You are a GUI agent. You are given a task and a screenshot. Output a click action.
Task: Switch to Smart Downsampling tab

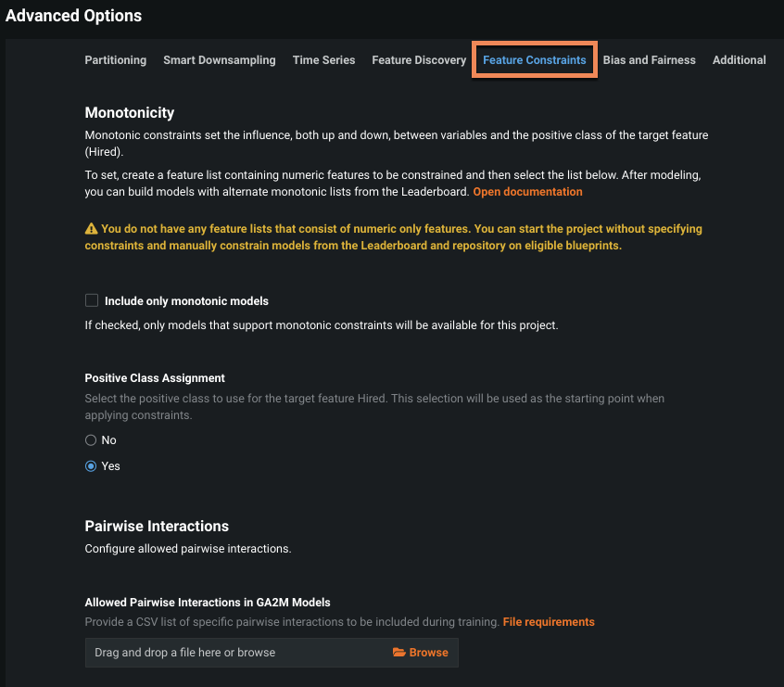click(x=220, y=60)
